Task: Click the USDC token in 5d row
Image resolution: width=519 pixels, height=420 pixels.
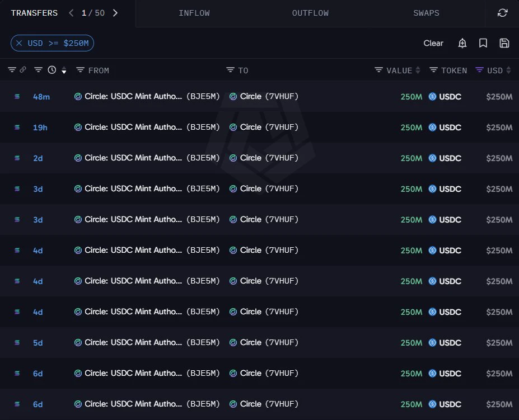Action: pos(445,343)
